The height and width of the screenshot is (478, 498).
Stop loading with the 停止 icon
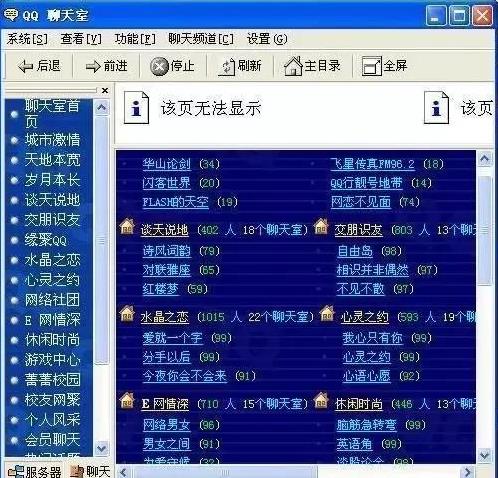159,66
